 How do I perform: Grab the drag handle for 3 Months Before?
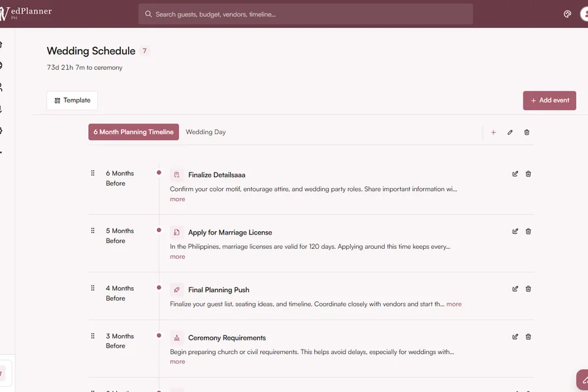click(93, 336)
